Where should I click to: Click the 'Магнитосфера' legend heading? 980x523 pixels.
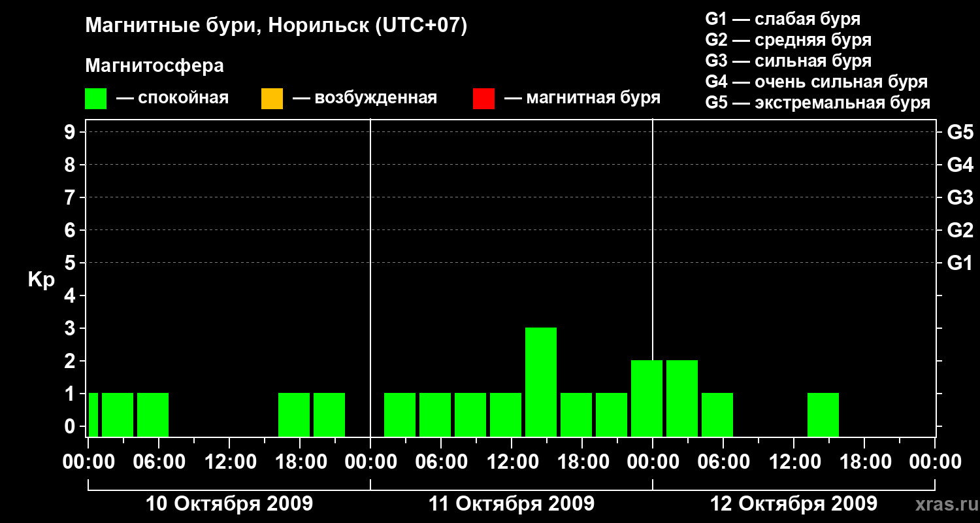155,66
